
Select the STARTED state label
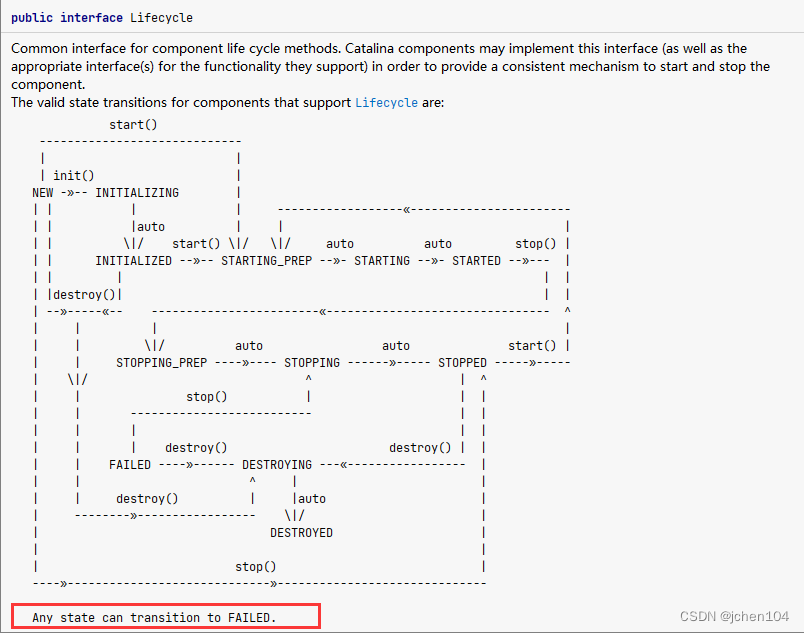[x=476, y=261]
